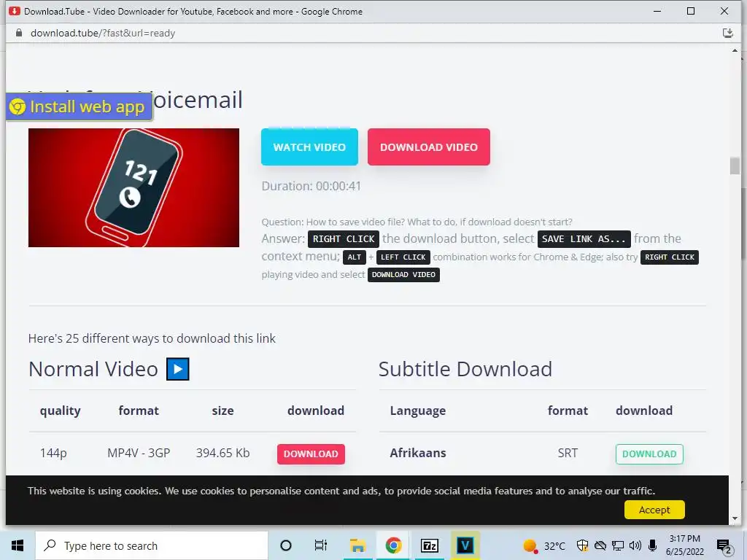747x560 pixels.
Task: Click the Duration: 00:00:41 text
Action: click(x=311, y=186)
